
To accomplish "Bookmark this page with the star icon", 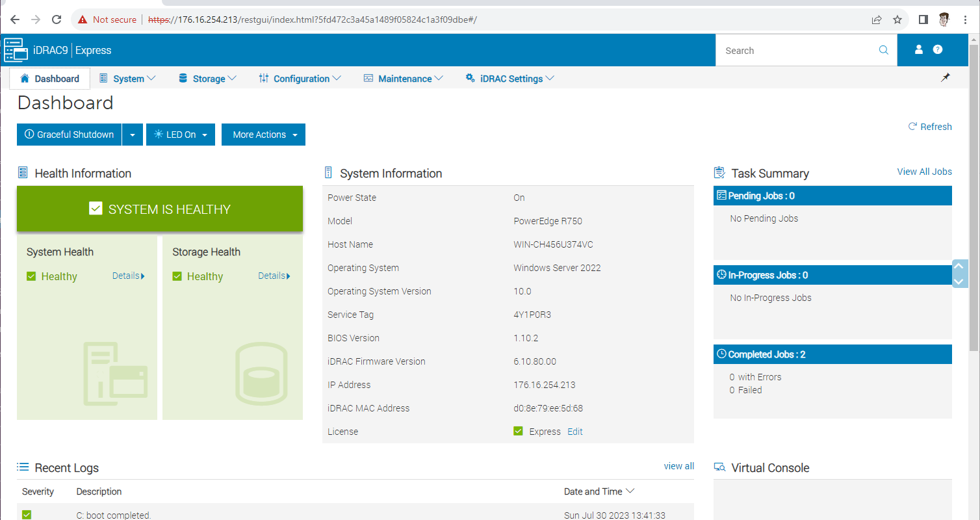I will (897, 19).
